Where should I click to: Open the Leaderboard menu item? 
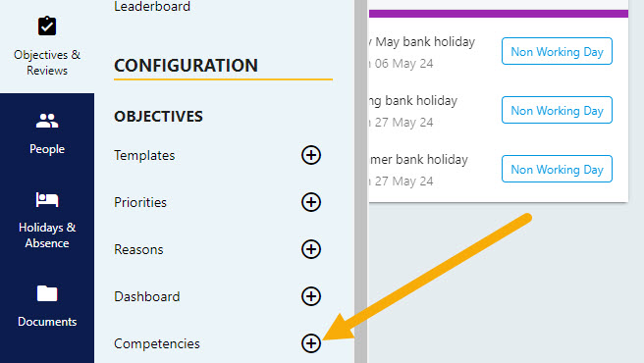click(x=152, y=6)
